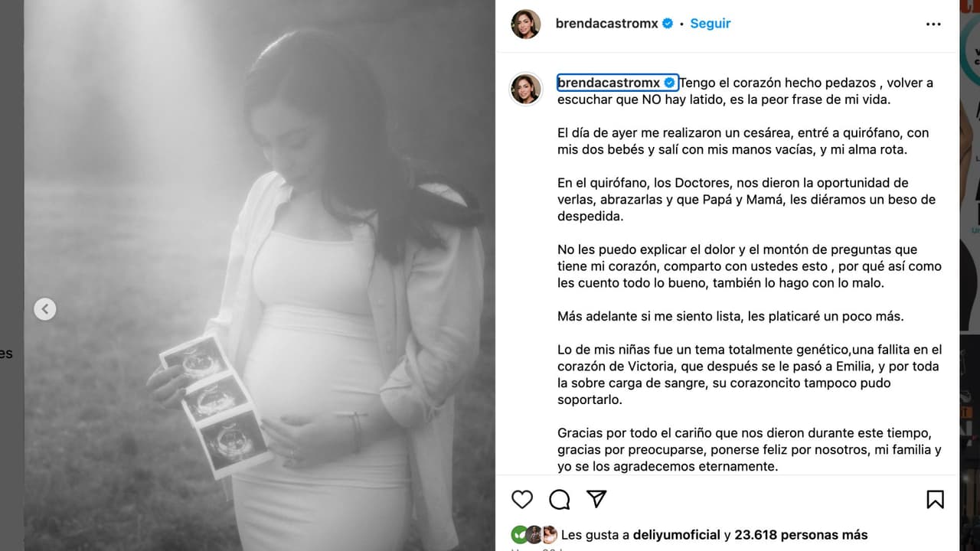
Task: Click the verified badge beside caption username
Action: [x=670, y=83]
